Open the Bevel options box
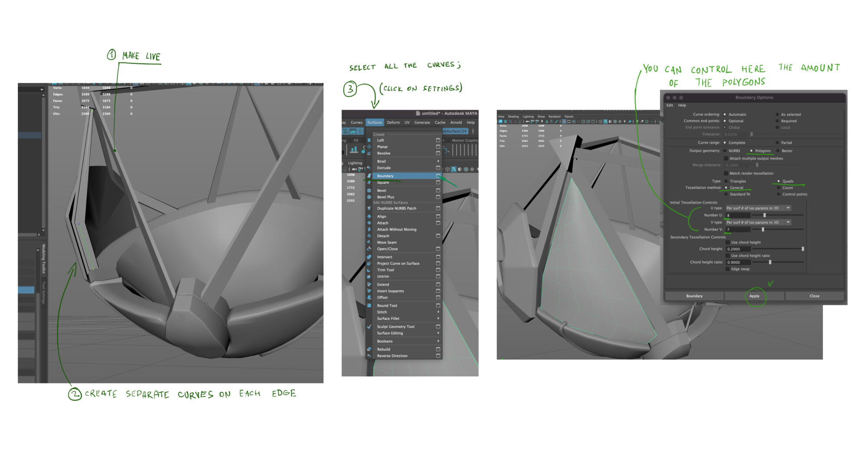Screen dimensions: 868x451 point(438,191)
